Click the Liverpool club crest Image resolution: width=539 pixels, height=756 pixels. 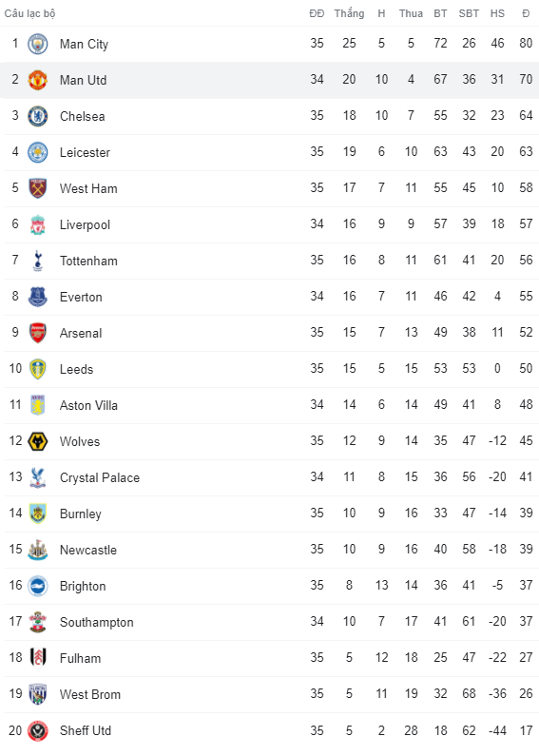pyautogui.click(x=38, y=224)
